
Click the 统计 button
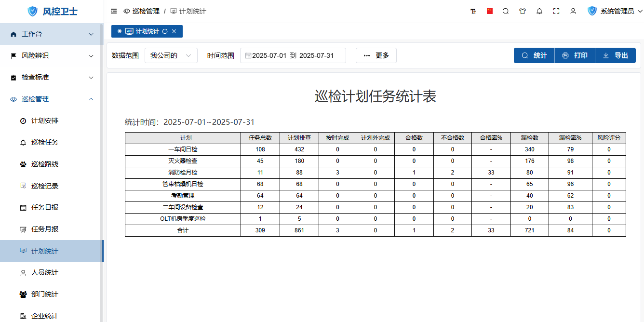(534, 55)
